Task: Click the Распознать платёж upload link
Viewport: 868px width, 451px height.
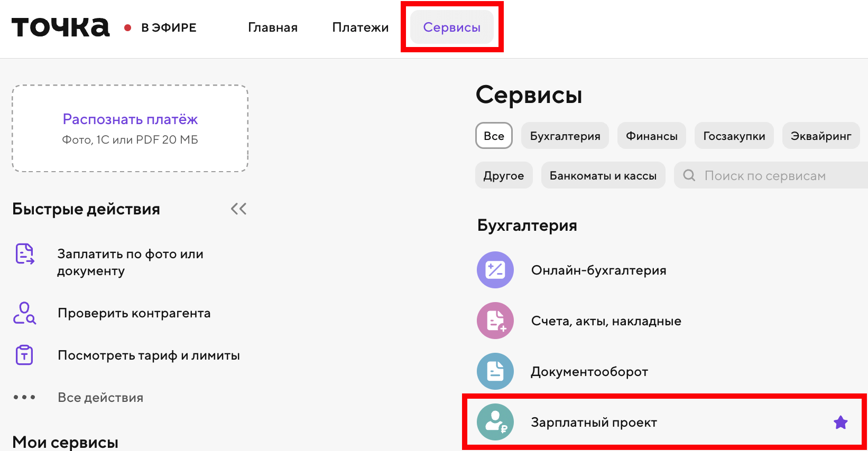Action: pos(130,119)
